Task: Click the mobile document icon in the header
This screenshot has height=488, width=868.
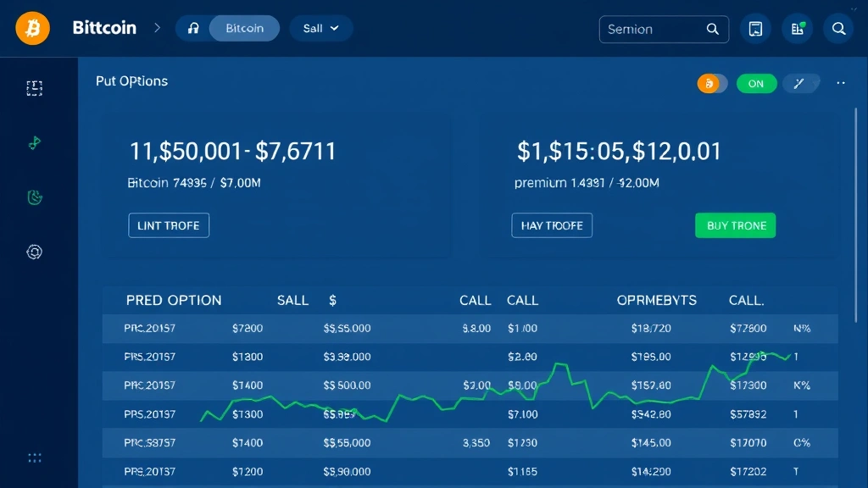Action: pos(755,28)
